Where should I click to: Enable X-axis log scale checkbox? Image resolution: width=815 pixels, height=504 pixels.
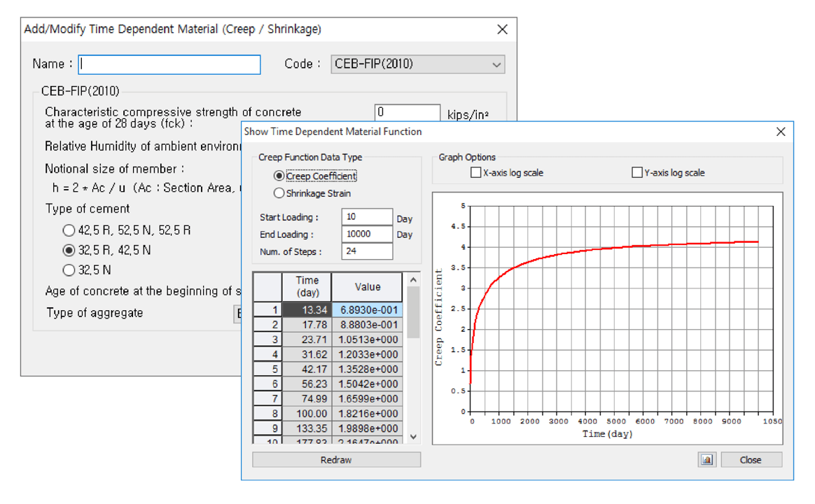tap(476, 173)
